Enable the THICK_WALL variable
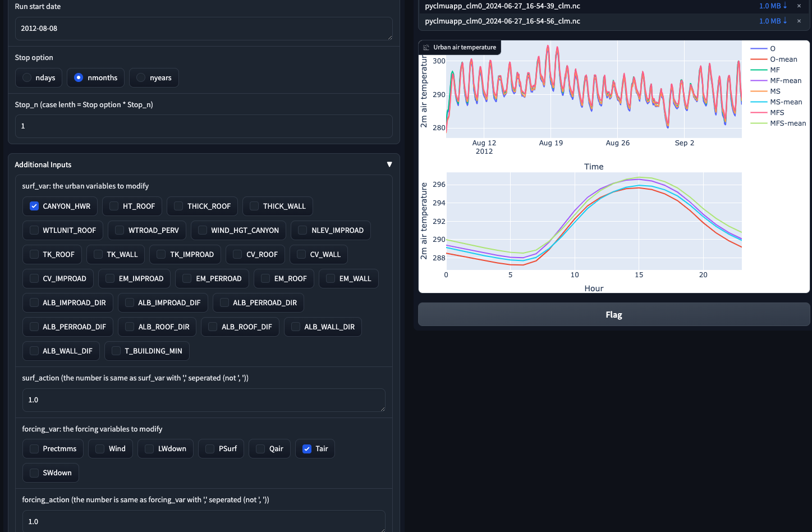The image size is (812, 532). [254, 206]
